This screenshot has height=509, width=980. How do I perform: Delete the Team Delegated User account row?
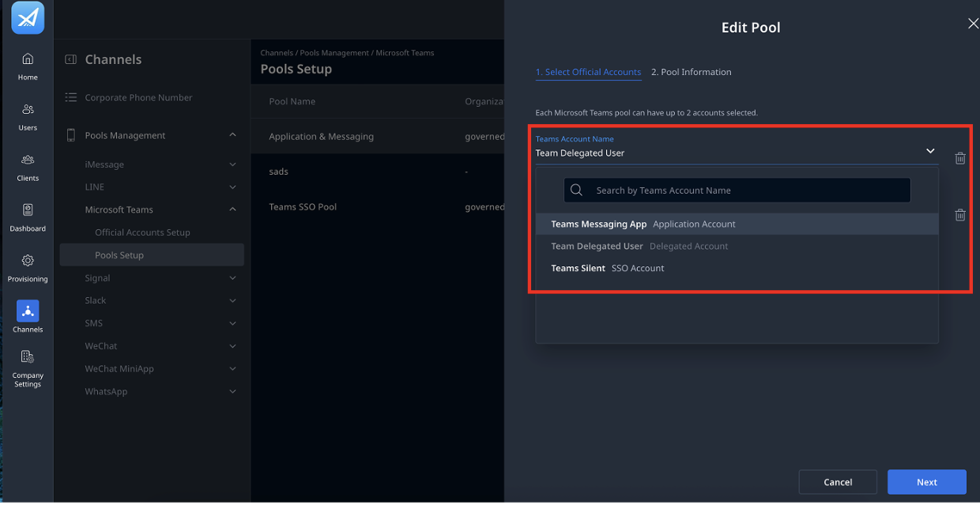960,158
